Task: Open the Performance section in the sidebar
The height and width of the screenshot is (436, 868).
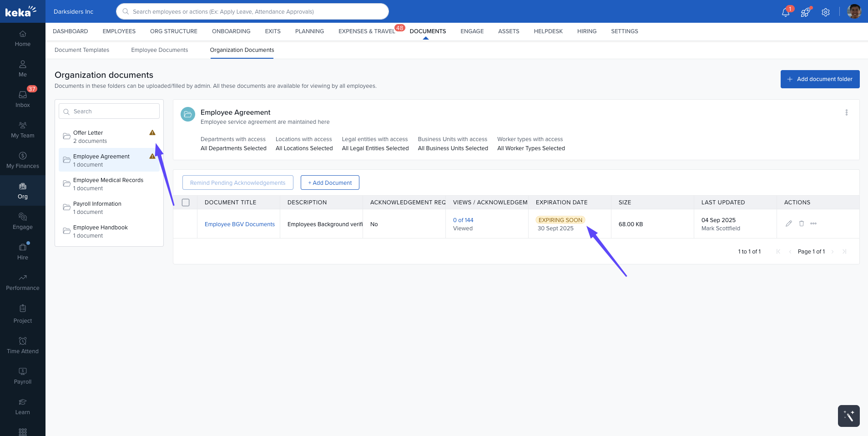Action: pyautogui.click(x=22, y=281)
